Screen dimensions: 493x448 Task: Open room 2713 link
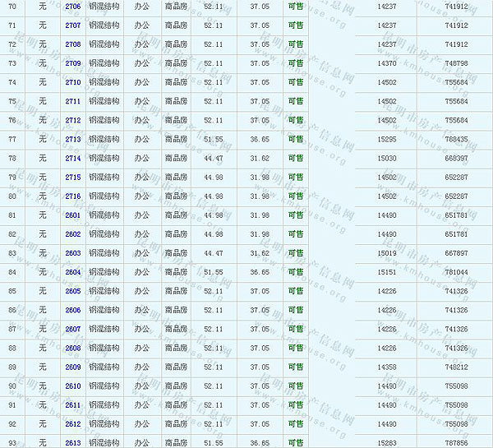coord(73,140)
